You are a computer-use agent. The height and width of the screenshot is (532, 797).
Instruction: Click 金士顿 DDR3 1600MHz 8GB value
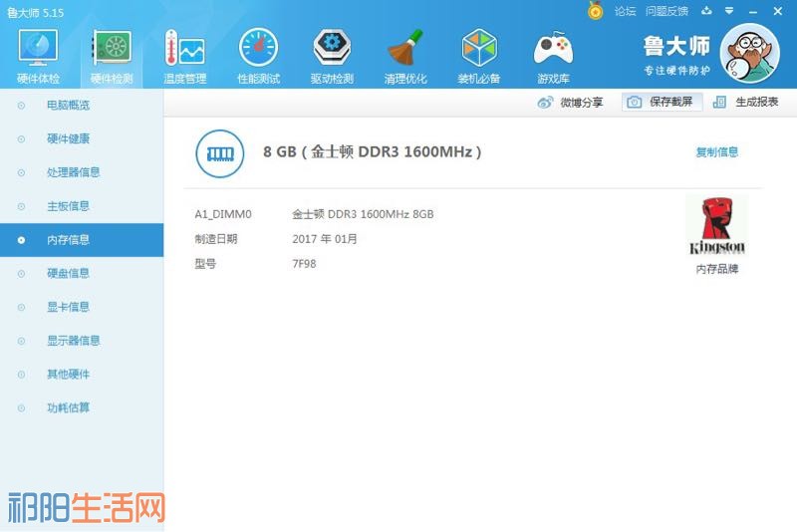coord(363,214)
